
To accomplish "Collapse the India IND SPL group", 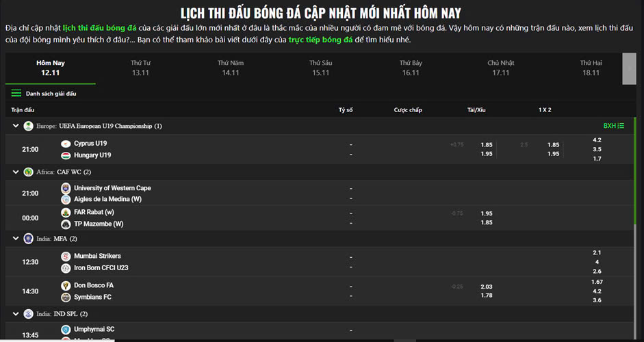I will pyautogui.click(x=15, y=313).
